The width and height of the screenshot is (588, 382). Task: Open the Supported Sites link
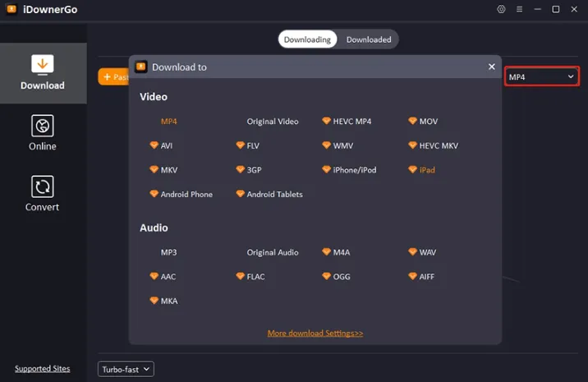(43, 369)
